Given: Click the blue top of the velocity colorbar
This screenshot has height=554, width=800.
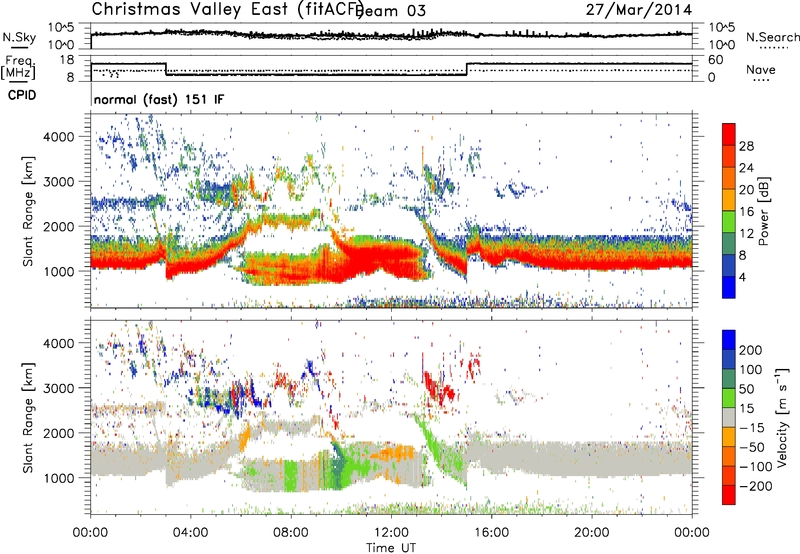Looking at the screenshot, I should click(729, 339).
